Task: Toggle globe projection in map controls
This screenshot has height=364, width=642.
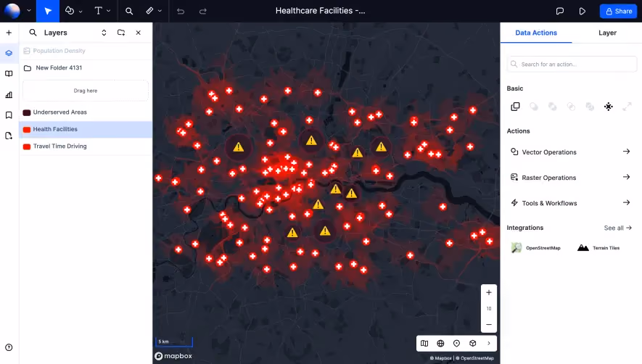Action: [440, 344]
